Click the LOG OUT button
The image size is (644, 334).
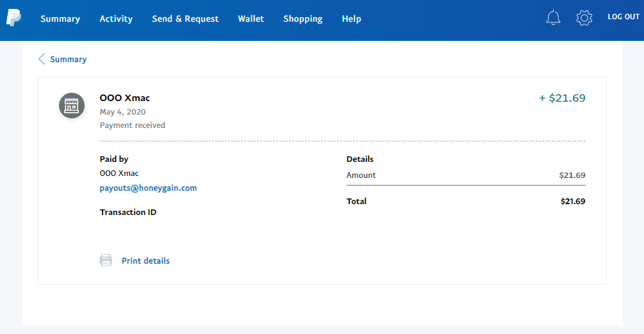click(x=623, y=17)
